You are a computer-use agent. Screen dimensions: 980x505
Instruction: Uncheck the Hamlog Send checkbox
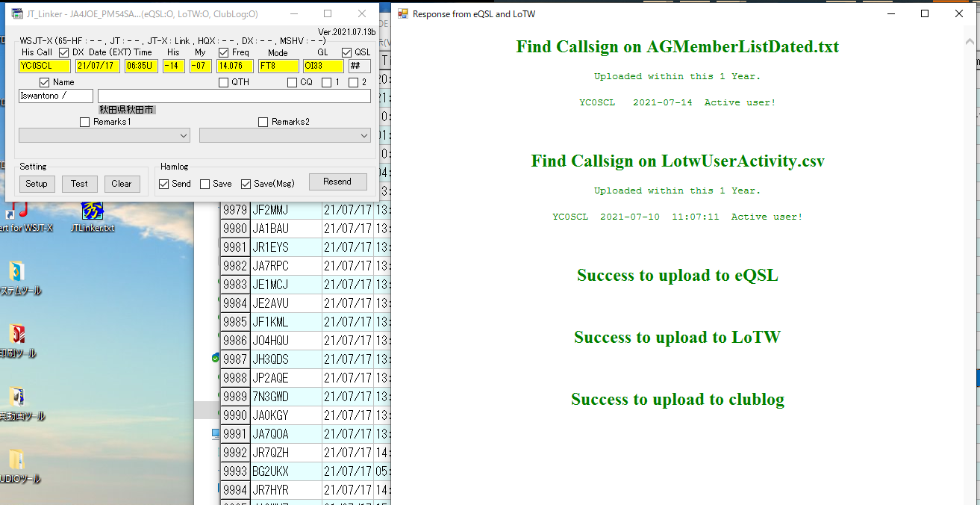click(164, 184)
